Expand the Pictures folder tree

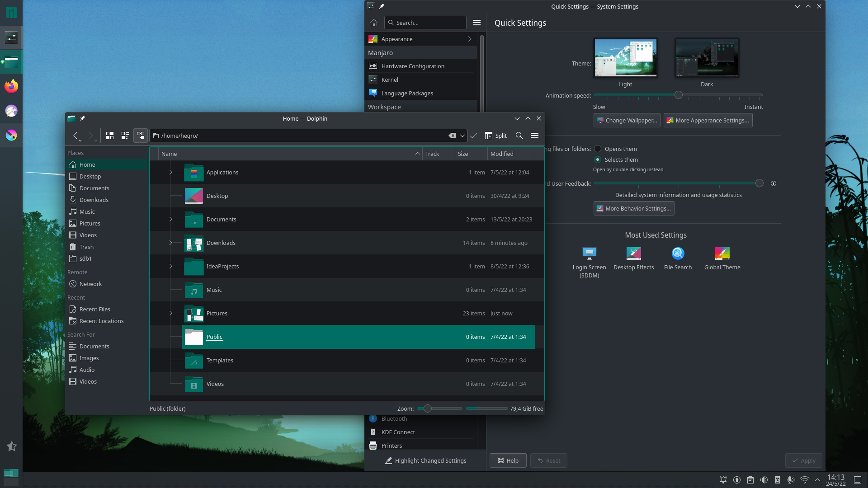pos(170,313)
